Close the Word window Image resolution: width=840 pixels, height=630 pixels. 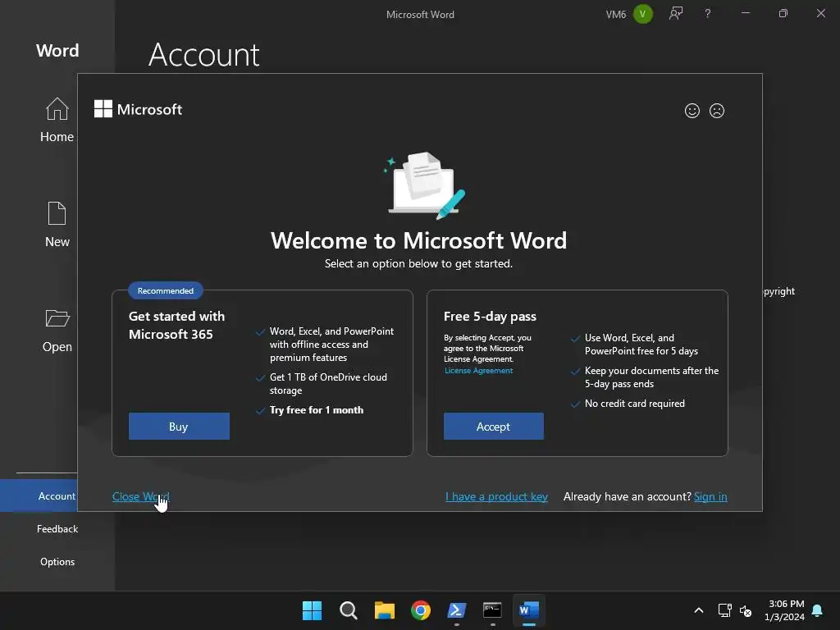pyautogui.click(x=820, y=13)
